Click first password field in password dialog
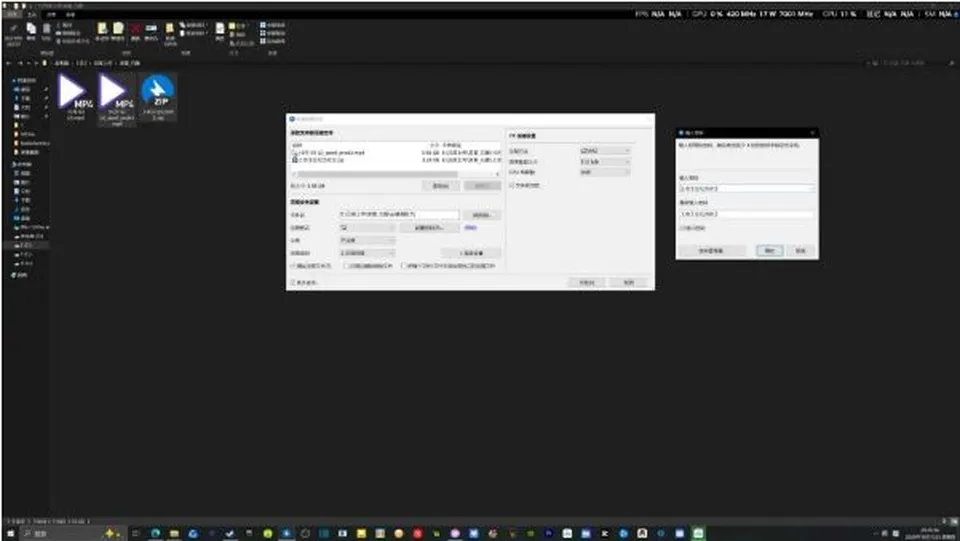 [x=747, y=188]
